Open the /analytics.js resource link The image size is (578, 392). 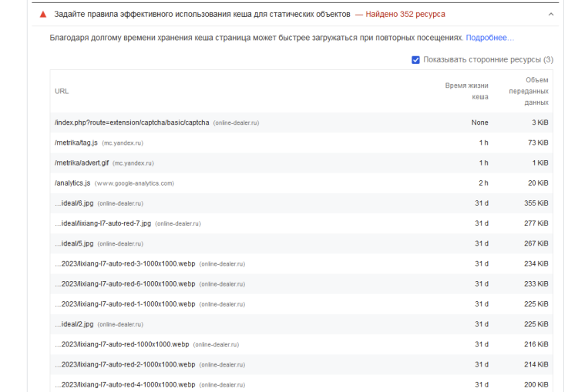click(x=72, y=183)
